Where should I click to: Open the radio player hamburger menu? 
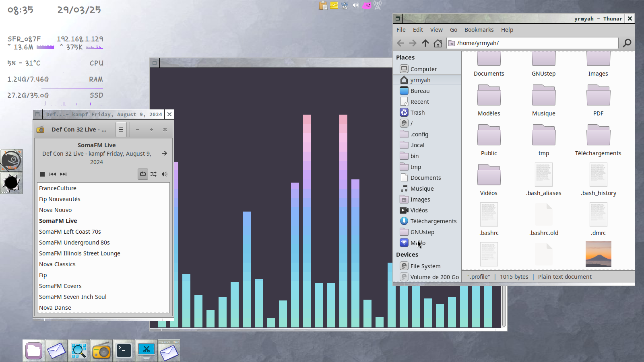coord(121,130)
